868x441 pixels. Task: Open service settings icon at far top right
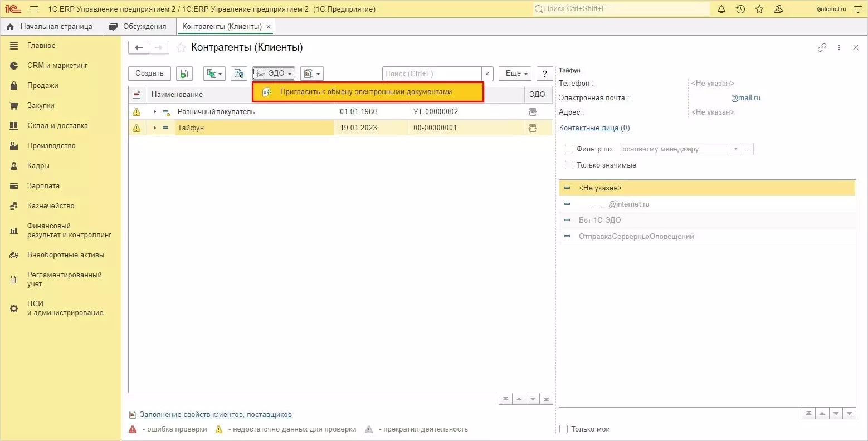(x=858, y=9)
